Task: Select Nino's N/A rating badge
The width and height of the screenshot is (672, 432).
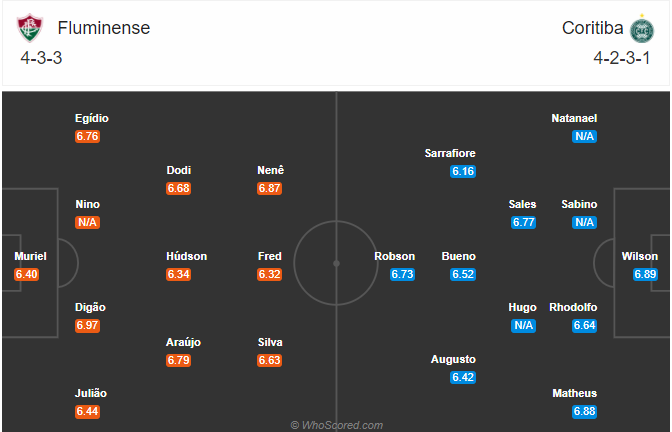Action: click(87, 222)
